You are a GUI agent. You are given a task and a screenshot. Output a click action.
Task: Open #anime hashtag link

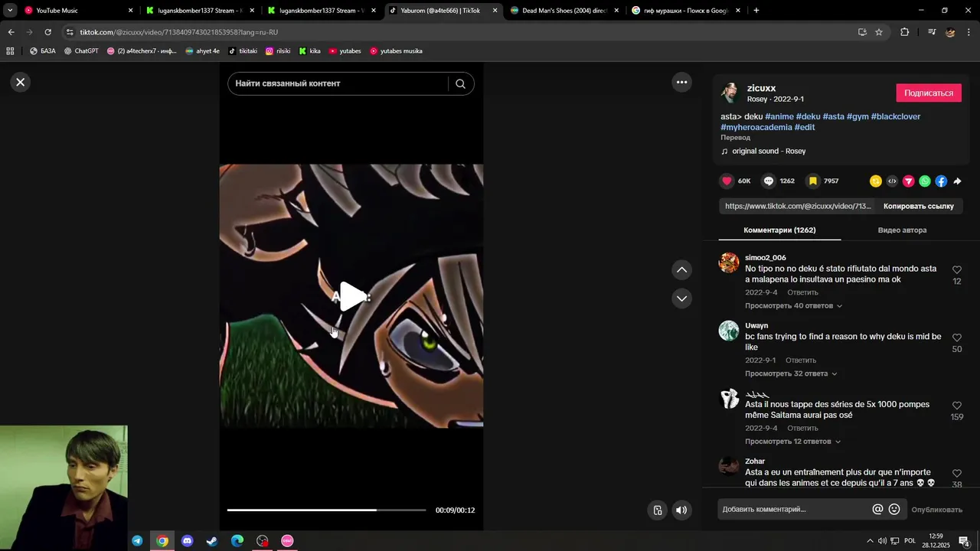(x=779, y=116)
